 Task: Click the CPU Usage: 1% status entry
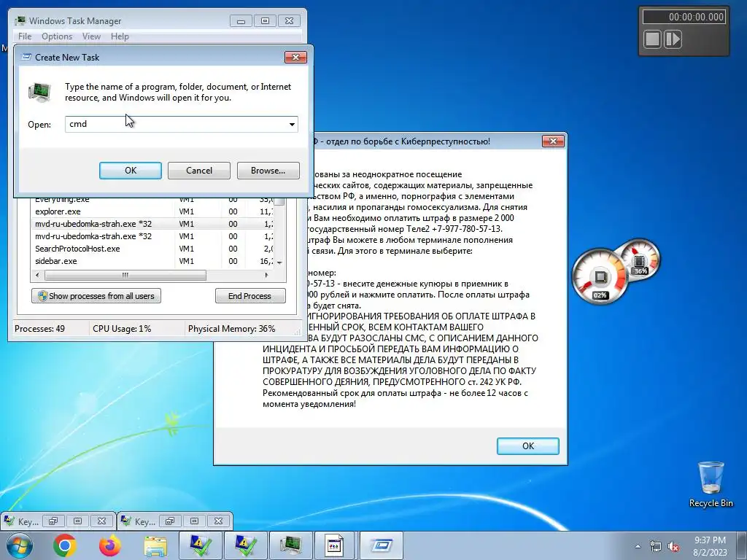(122, 329)
